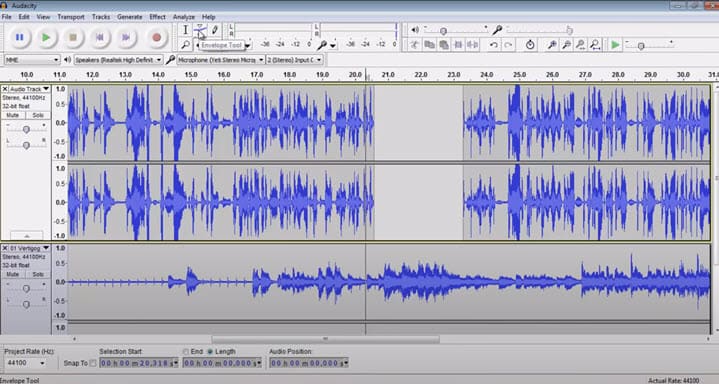The width and height of the screenshot is (719, 384).
Task: Mute the Audio Track
Action: pos(13,115)
